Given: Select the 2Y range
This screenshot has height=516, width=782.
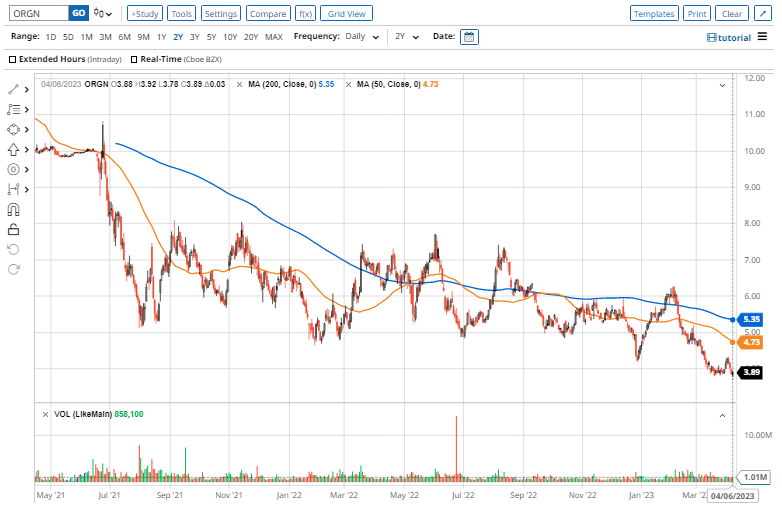Looking at the screenshot, I should pos(178,37).
